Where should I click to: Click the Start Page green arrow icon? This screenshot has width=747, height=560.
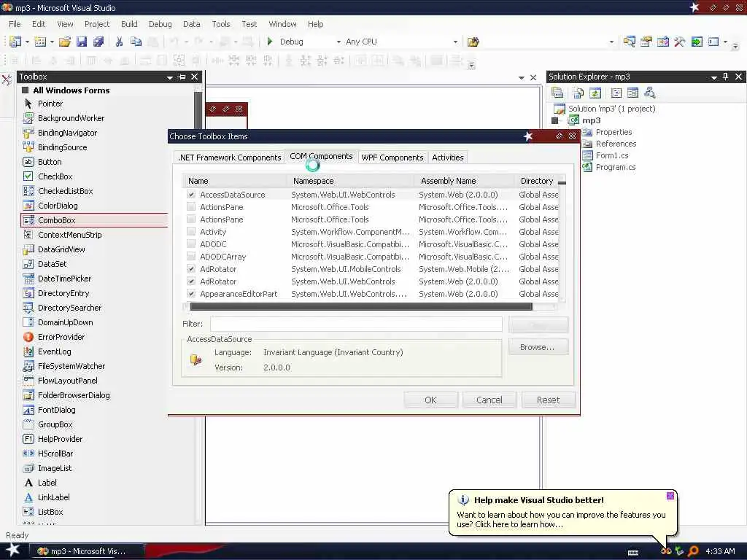(x=697, y=42)
